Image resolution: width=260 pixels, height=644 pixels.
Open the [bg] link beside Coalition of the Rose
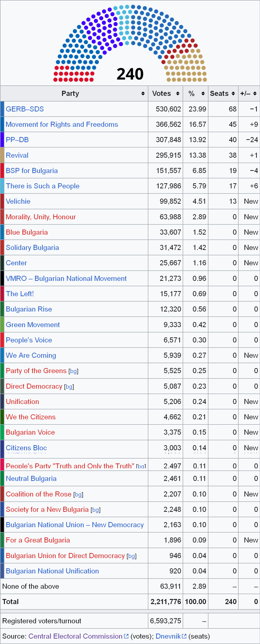click(x=78, y=495)
